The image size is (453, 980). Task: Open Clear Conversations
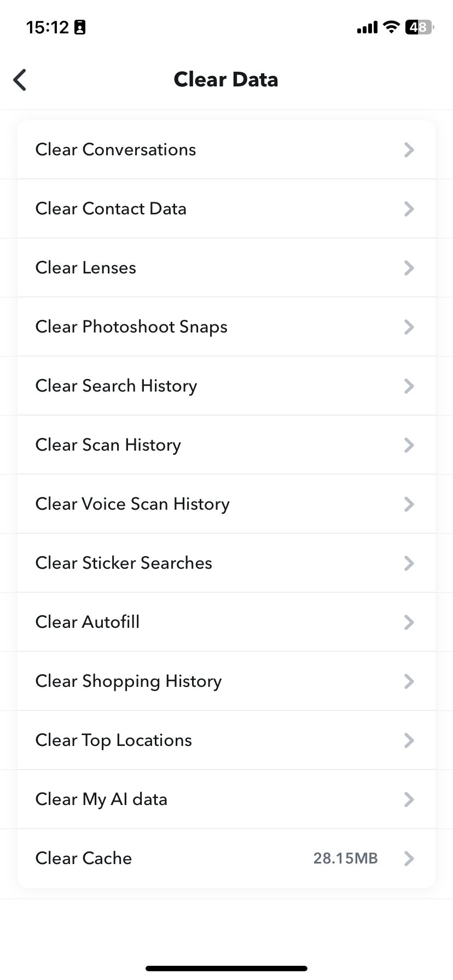coord(115,150)
